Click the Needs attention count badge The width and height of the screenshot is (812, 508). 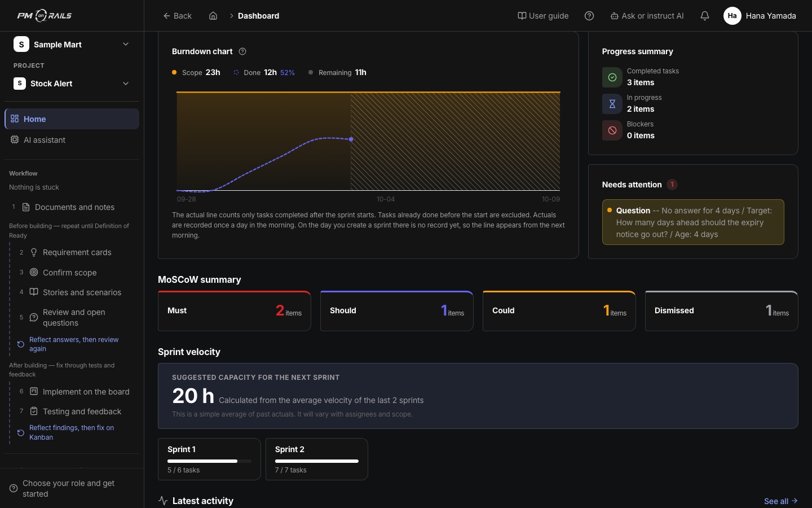tap(672, 185)
